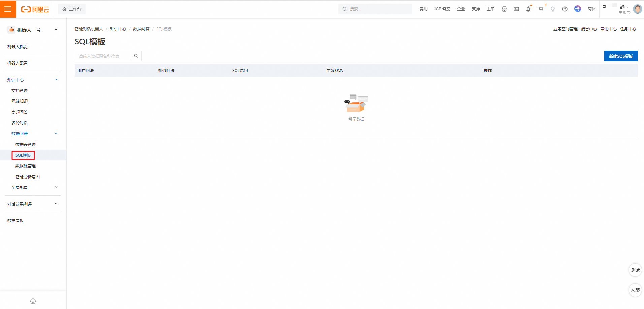Screen dimensions: 644x309
Task: Click the user profile avatar
Action: tap(638, 9)
